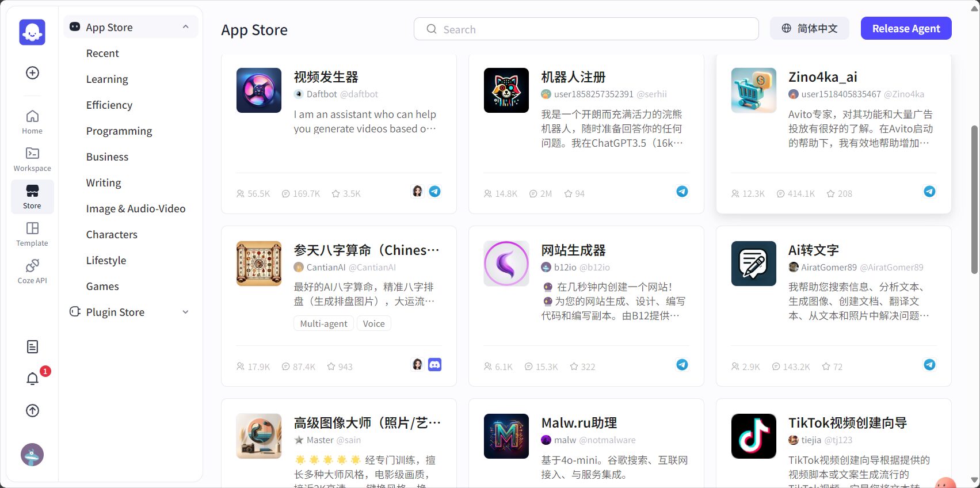Click avatar icon on 视频发生器 card footer

tap(418, 192)
